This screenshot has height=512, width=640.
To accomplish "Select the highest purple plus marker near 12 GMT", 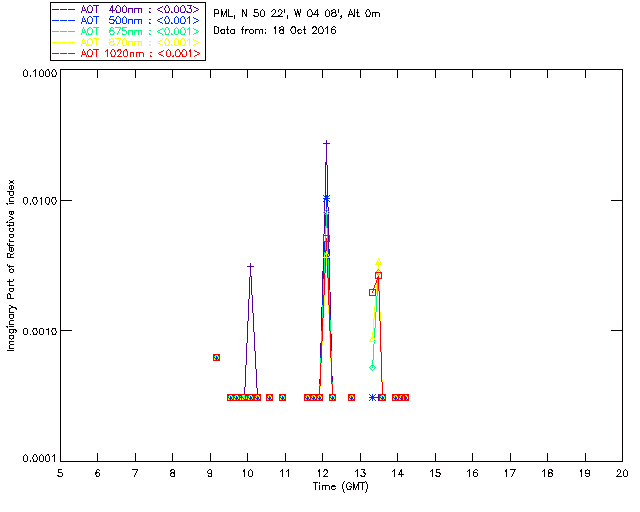I will 326,143.
